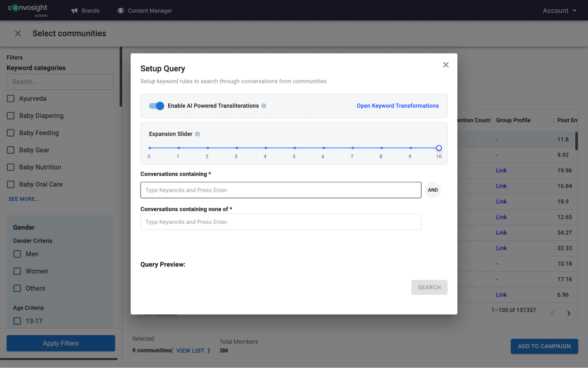Expand keyword categories with SEE MORE
Viewport: 588px width, 368px height.
24,199
